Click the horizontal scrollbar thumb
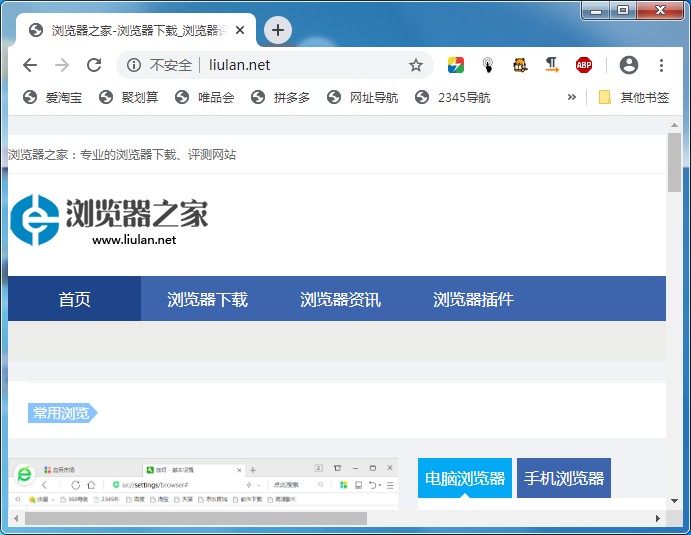 tap(196, 518)
